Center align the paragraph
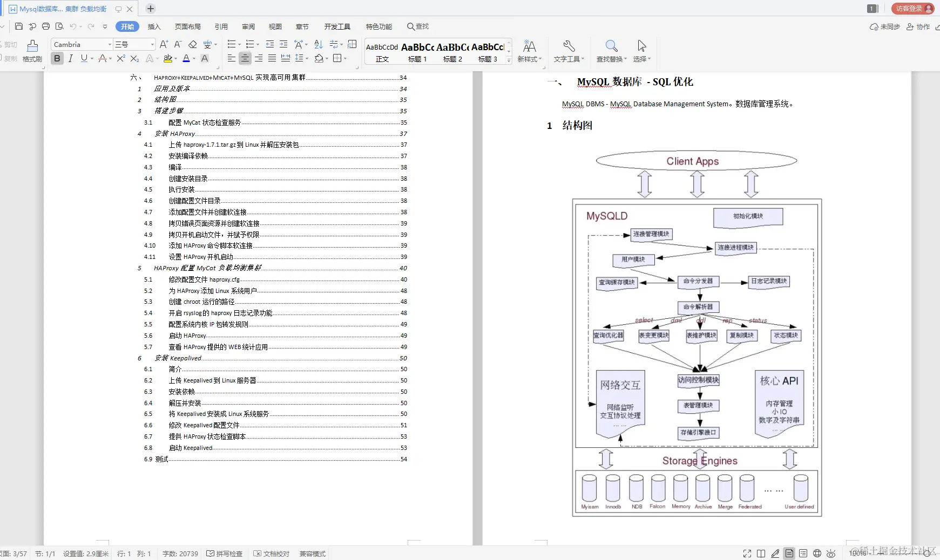 click(245, 58)
